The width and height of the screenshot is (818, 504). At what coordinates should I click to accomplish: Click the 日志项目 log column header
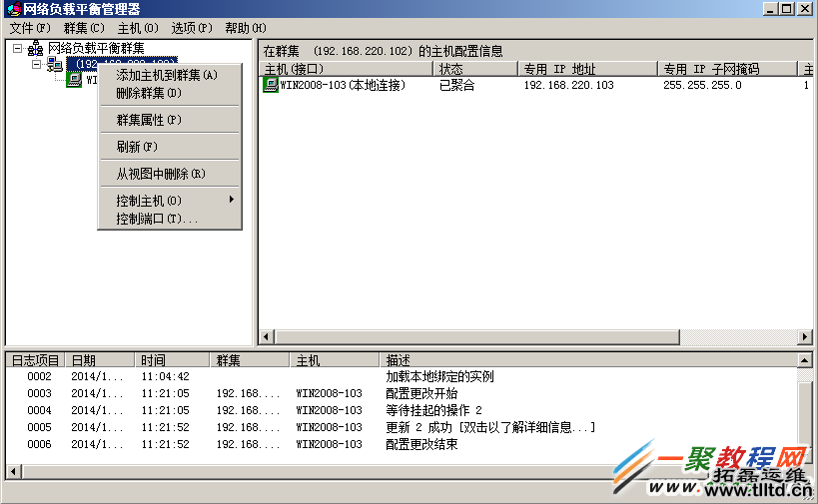click(x=36, y=360)
